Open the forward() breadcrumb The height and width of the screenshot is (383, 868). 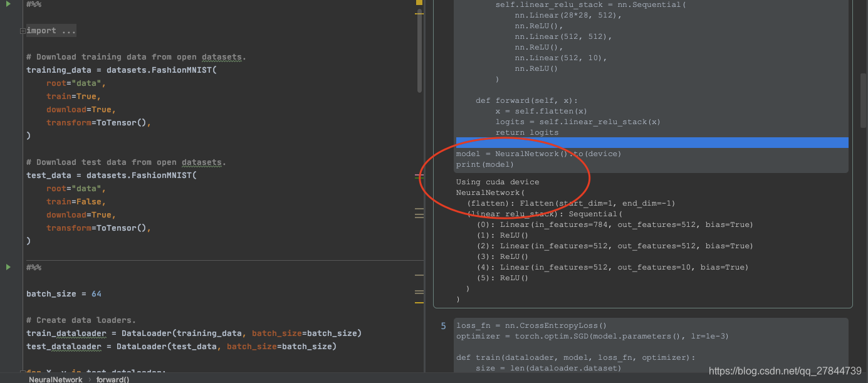[113, 379]
